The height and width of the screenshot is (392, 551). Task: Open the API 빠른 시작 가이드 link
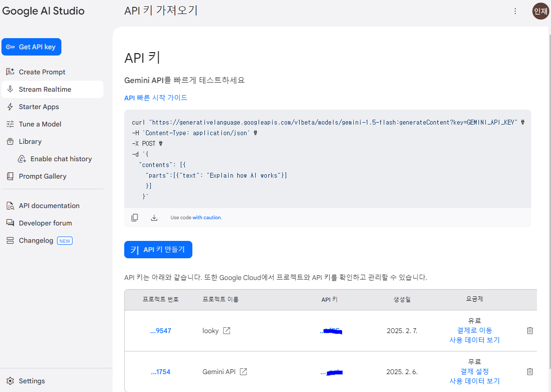156,98
